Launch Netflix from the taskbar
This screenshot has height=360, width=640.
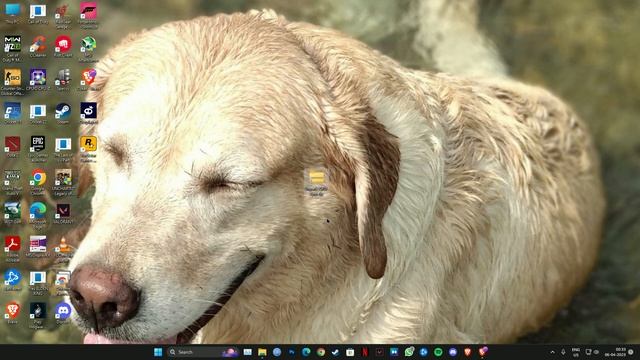point(365,352)
